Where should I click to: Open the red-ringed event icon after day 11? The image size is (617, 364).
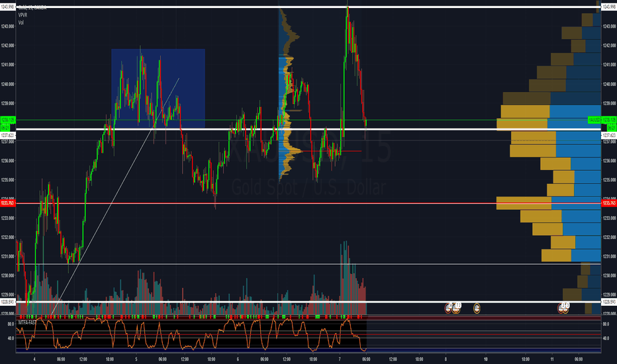[x=561, y=308]
